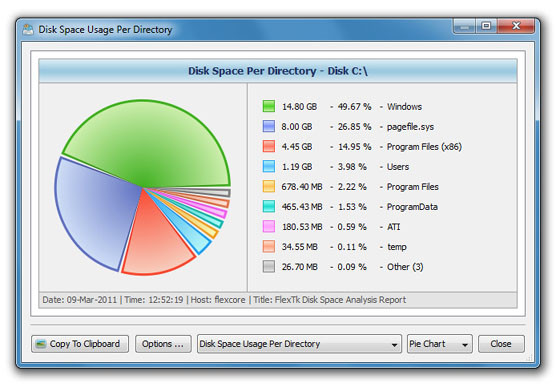Click the clipboard icon on Copy button
Image resolution: width=560 pixels, height=387 pixels.
point(41,344)
